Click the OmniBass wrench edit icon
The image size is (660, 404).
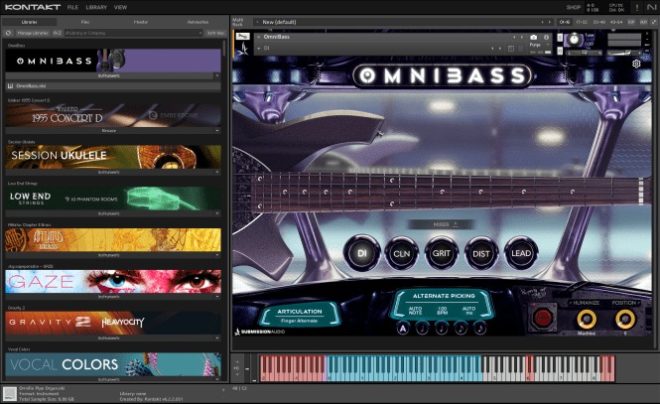[x=242, y=37]
